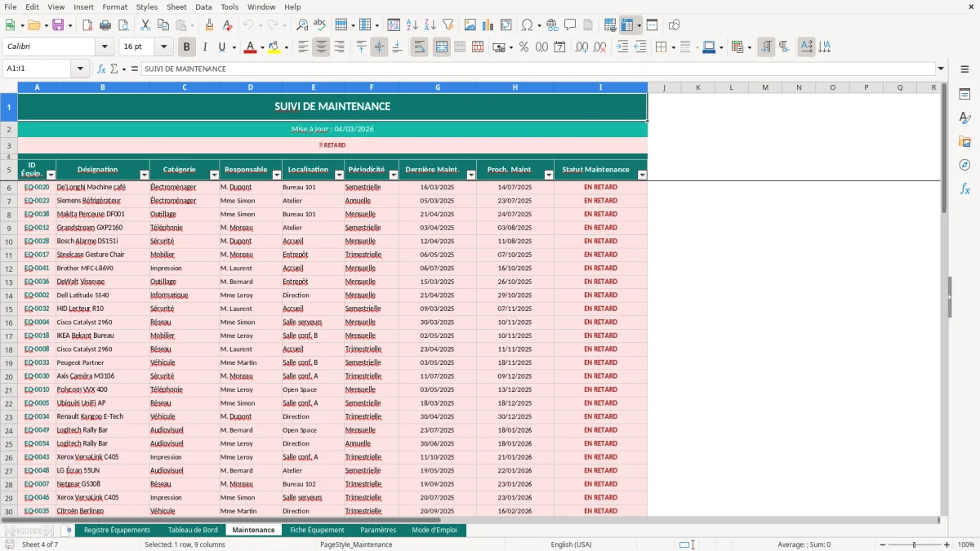Click the Format as Date icon
Image resolution: width=980 pixels, height=551 pixels.
[559, 47]
